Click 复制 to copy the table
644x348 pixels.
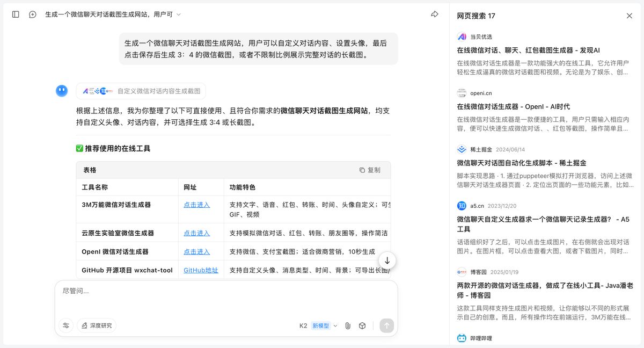tap(371, 170)
